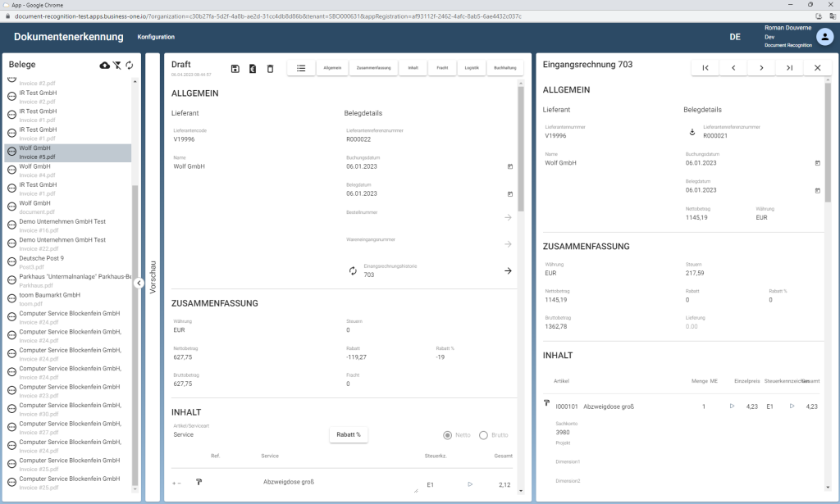
Task: Click the Rabatt % button
Action: pyautogui.click(x=349, y=434)
